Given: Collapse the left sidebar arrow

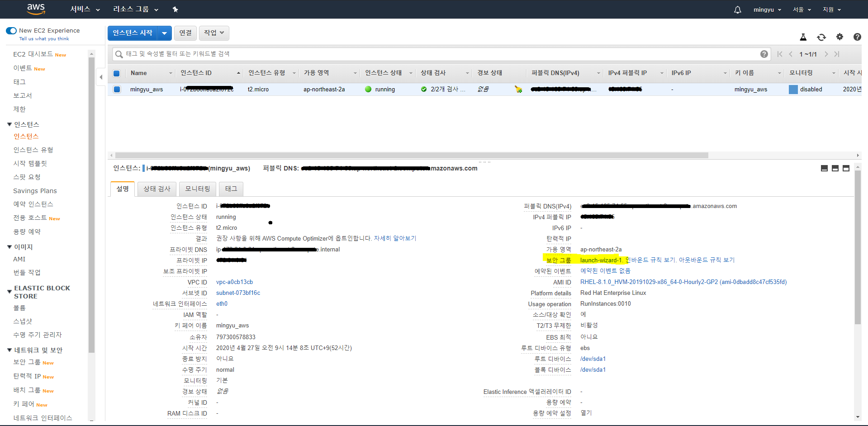Looking at the screenshot, I should tap(101, 77).
